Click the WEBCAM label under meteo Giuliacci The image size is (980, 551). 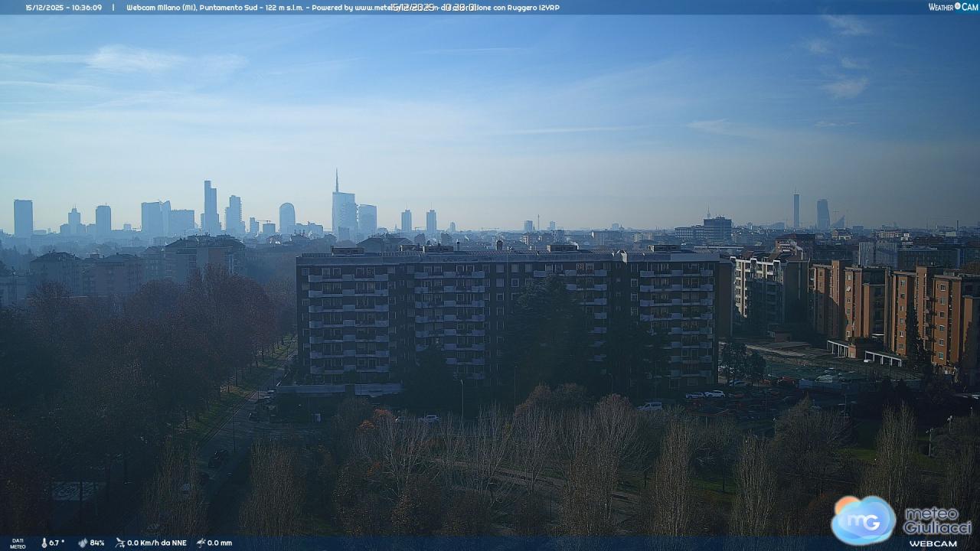(933, 543)
